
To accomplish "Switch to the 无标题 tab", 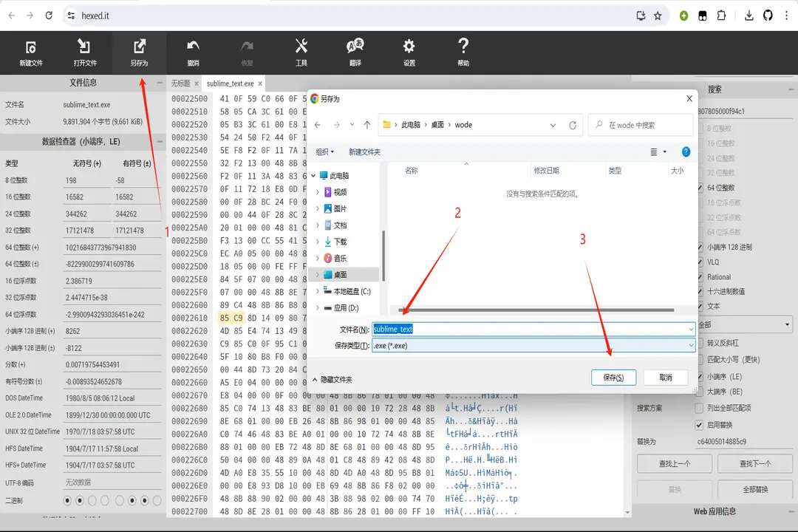I will [181, 83].
